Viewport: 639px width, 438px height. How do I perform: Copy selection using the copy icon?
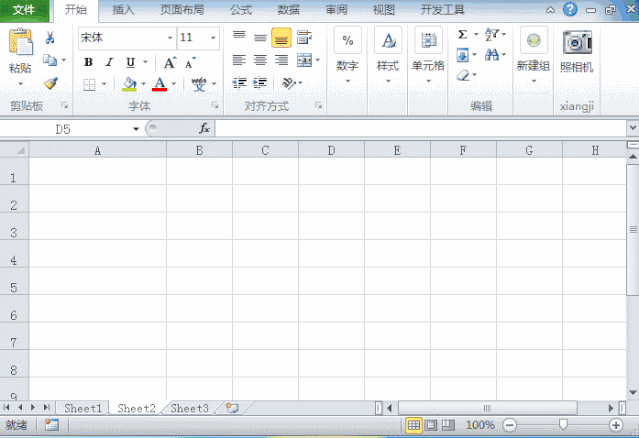pos(50,60)
